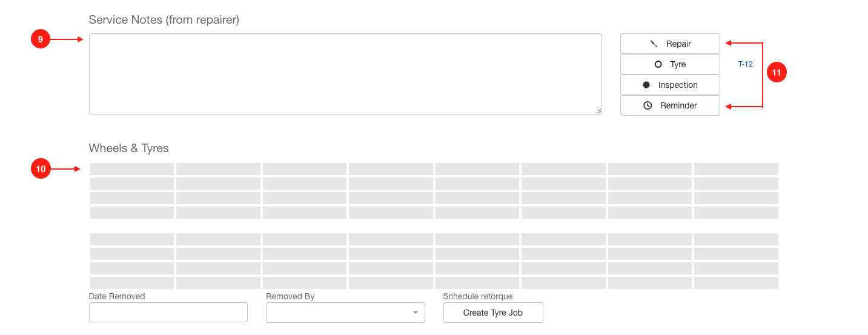Click the Reminder button text
Image resolution: width=868 pixels, height=335 pixels.
tap(678, 105)
